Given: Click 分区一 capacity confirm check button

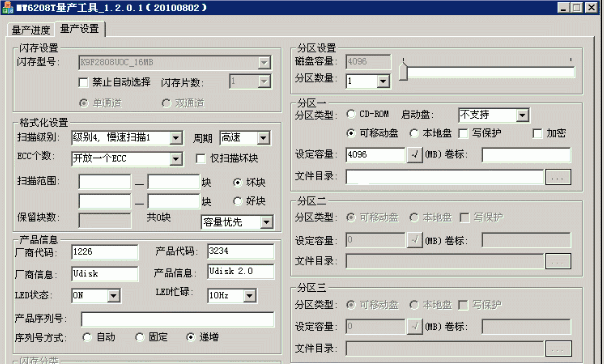Looking at the screenshot, I should pos(414,155).
